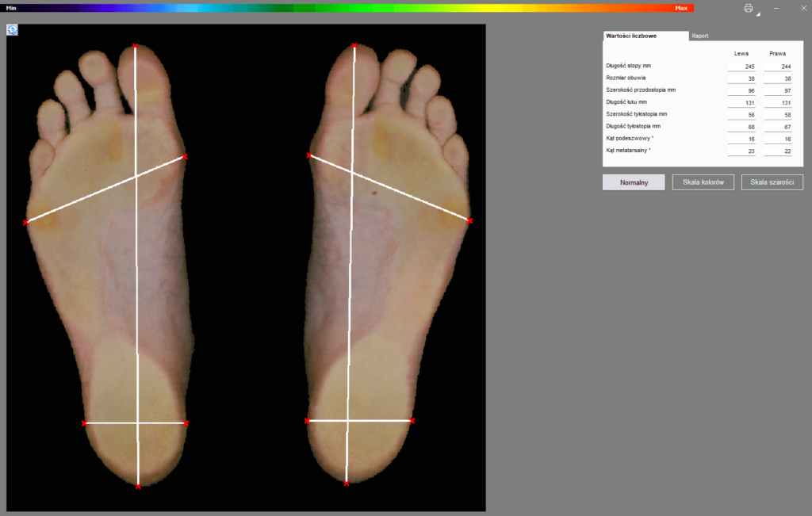Focus the Lewa Długość stopy value field

(x=741, y=67)
